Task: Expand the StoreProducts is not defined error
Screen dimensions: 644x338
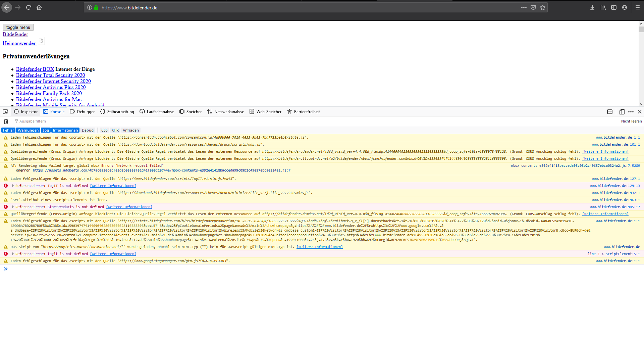Action: tap(13, 207)
